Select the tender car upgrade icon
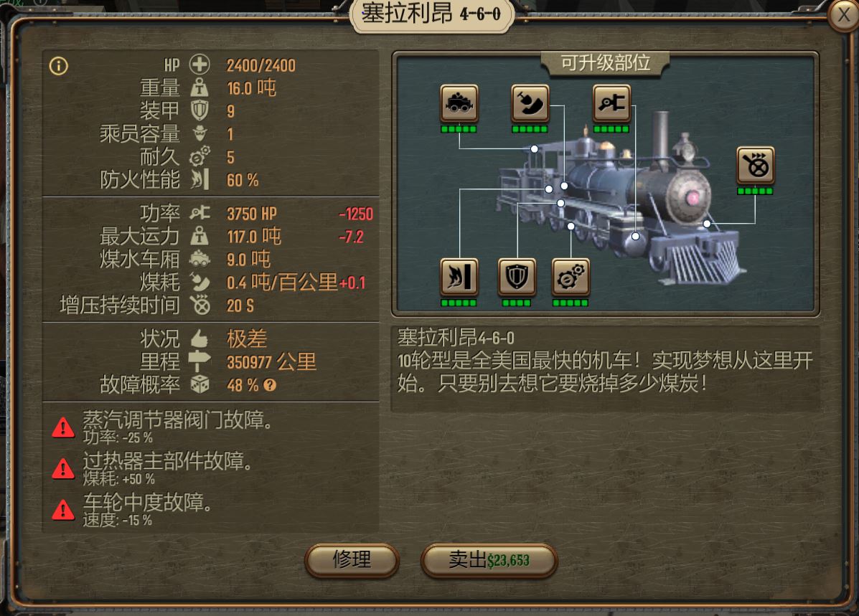Viewport: 859px width, 616px height. tap(459, 103)
